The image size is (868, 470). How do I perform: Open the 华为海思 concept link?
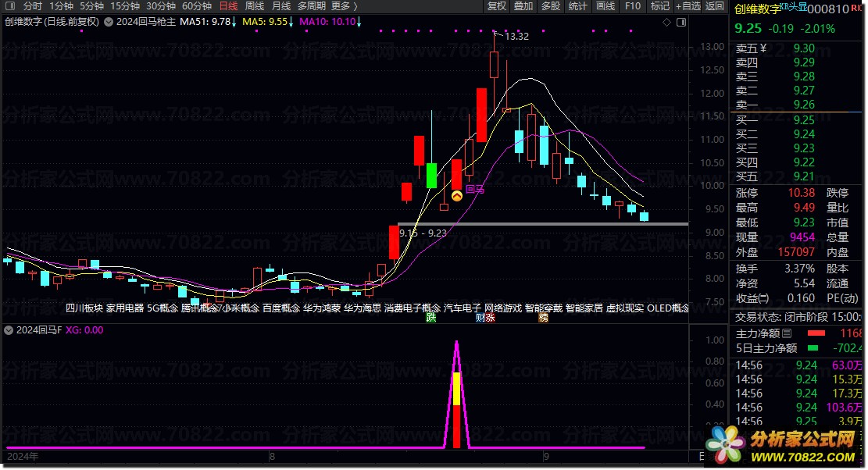pos(362,308)
